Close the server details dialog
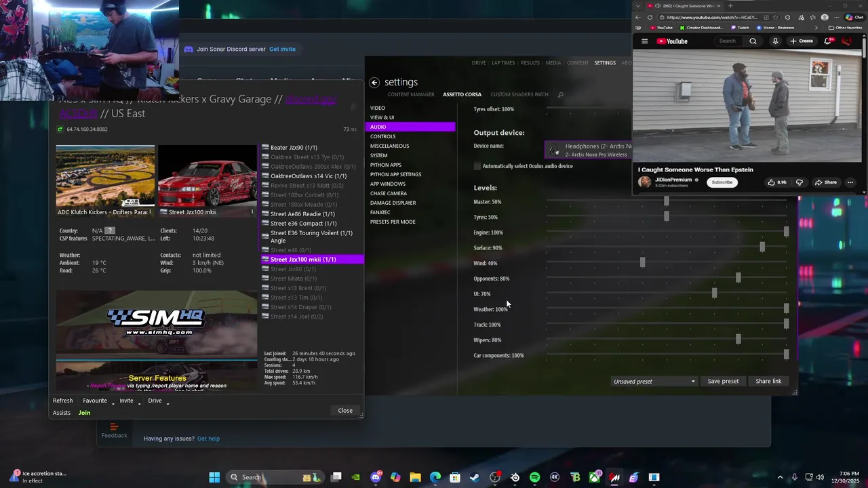This screenshot has width=868, height=488. (345, 411)
